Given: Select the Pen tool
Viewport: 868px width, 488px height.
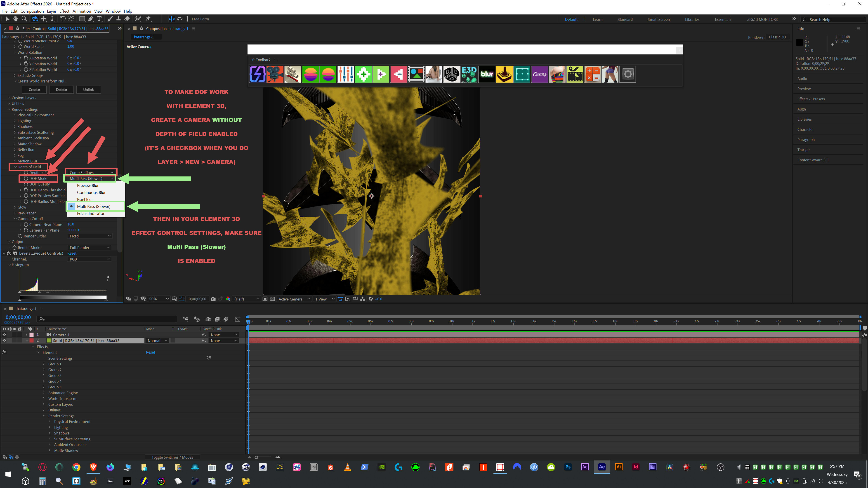Looking at the screenshot, I should [x=91, y=19].
